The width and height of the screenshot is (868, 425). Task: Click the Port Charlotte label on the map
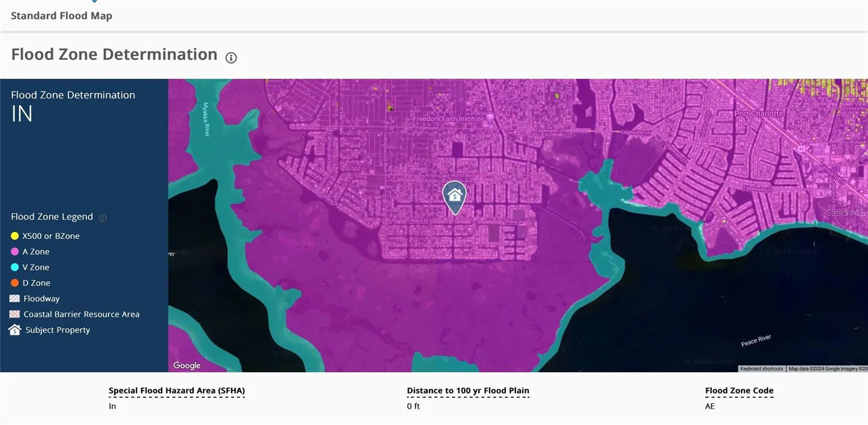click(758, 113)
